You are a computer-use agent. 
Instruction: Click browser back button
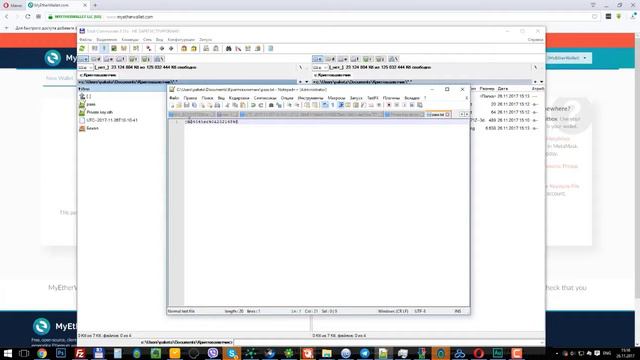pos(7,17)
